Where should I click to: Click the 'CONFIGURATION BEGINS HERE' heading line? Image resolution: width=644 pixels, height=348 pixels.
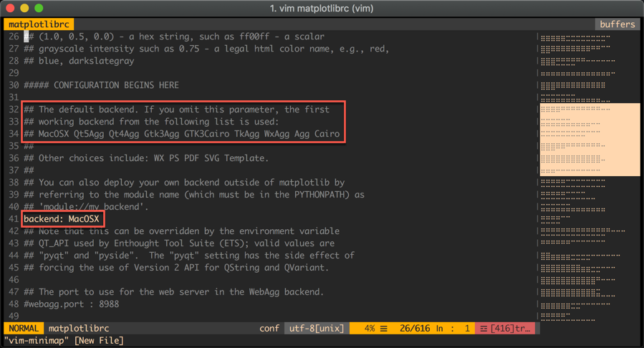pos(101,85)
